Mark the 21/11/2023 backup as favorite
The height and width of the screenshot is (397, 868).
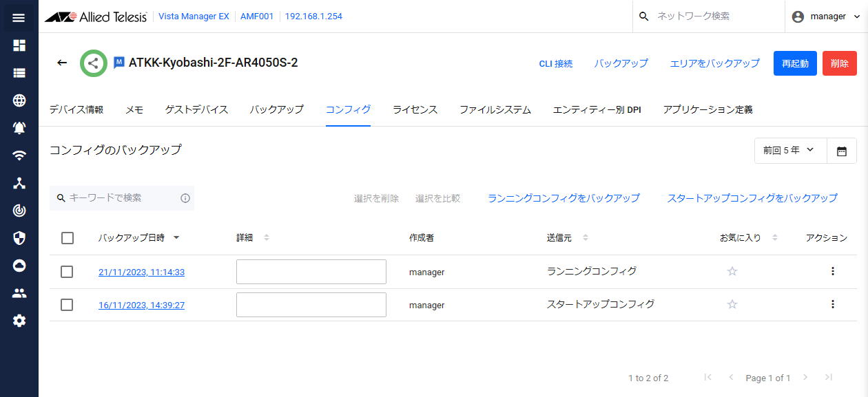coord(732,272)
